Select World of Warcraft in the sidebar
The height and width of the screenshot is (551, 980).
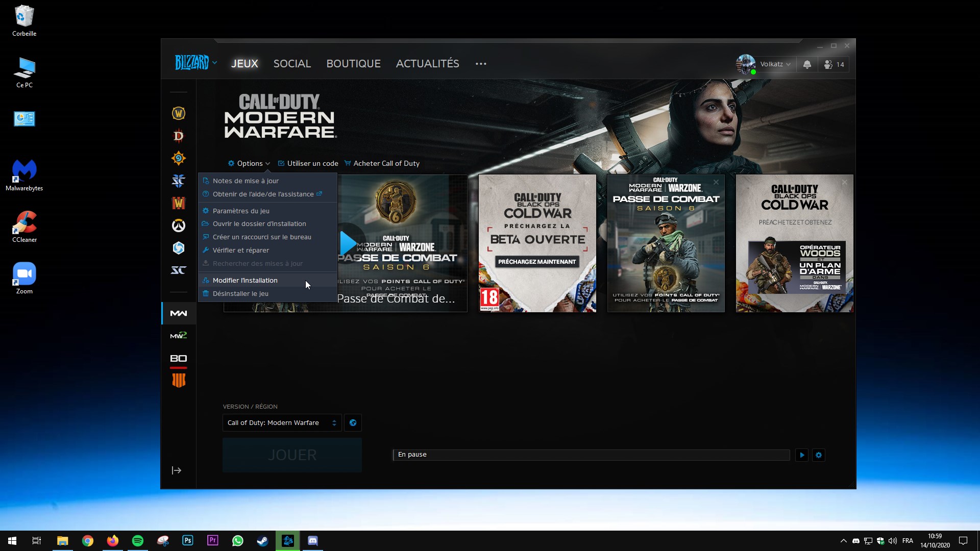(x=178, y=113)
